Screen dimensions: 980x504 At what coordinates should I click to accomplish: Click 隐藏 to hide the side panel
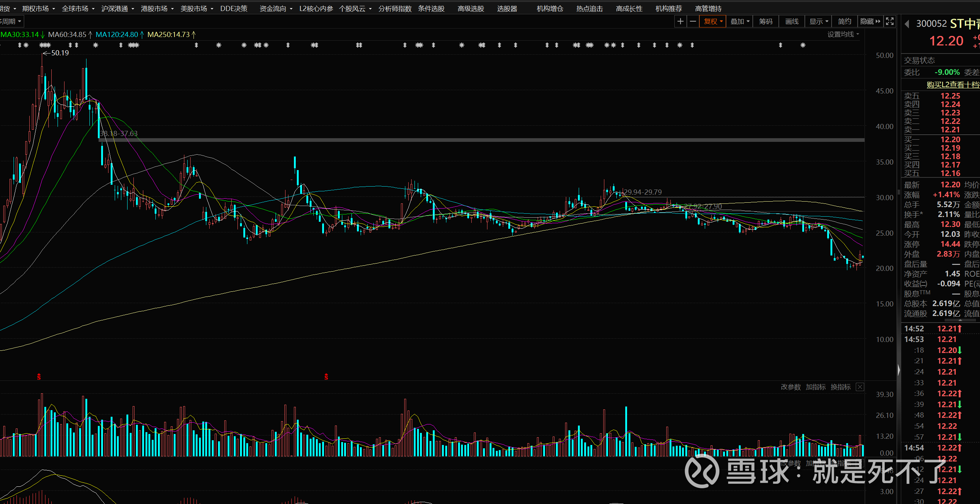[x=870, y=21]
